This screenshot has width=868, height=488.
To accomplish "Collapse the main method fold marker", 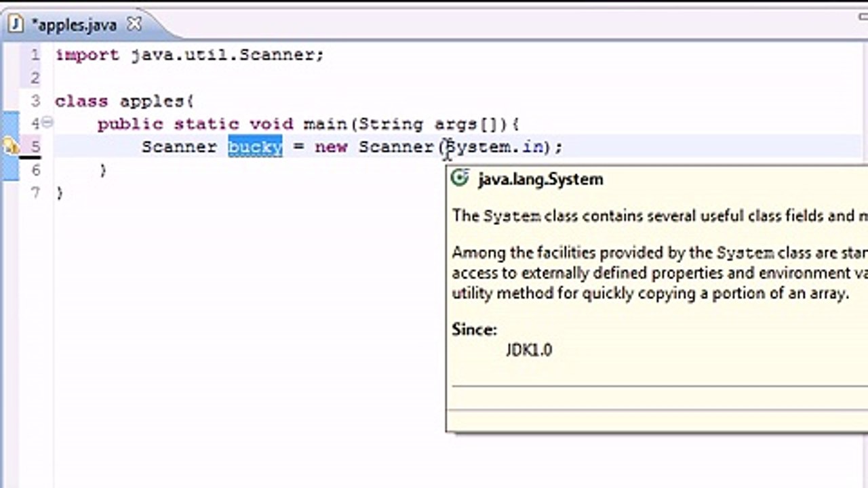I will 47,123.
